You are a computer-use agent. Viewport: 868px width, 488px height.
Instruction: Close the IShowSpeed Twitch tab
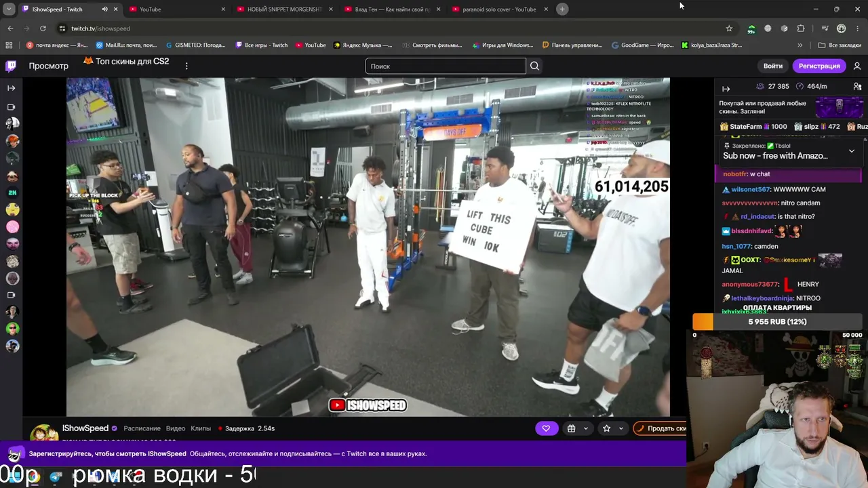click(x=115, y=9)
